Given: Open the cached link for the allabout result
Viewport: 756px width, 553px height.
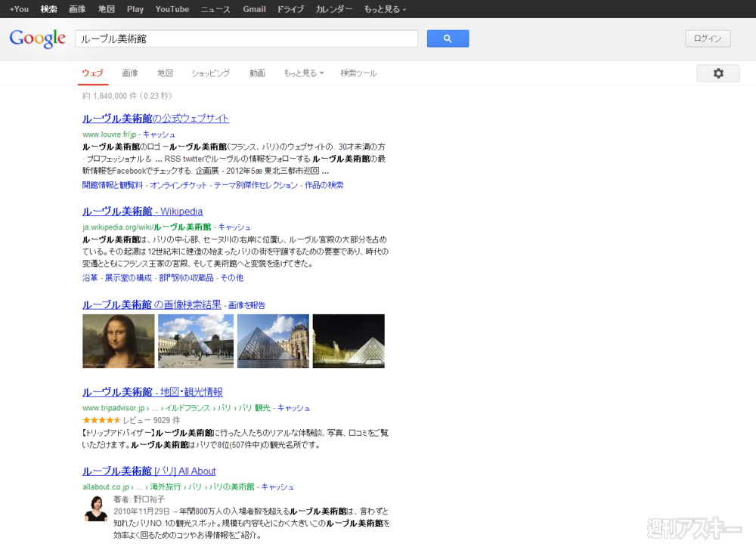Looking at the screenshot, I should point(277,487).
